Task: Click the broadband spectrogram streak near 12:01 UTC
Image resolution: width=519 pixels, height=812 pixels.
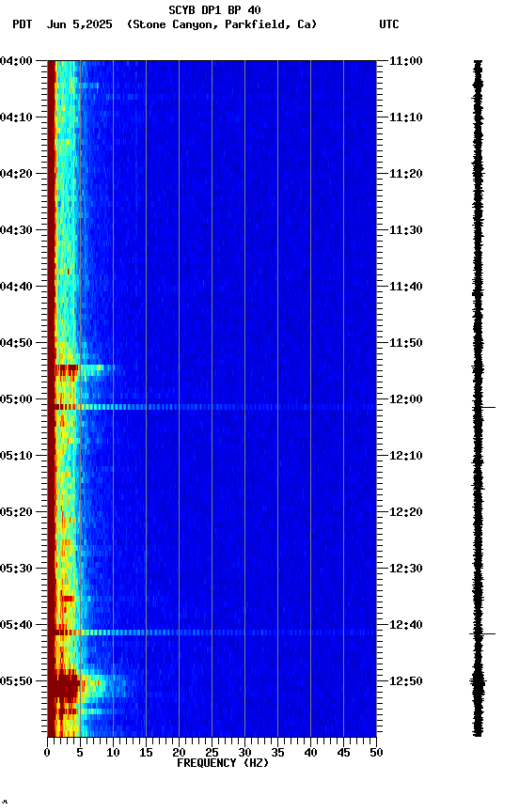Action: coord(212,408)
